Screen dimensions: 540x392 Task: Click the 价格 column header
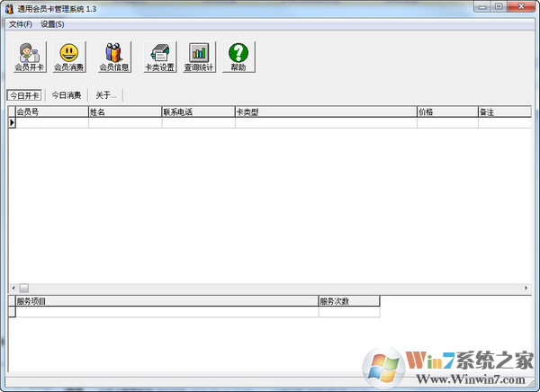(x=447, y=111)
